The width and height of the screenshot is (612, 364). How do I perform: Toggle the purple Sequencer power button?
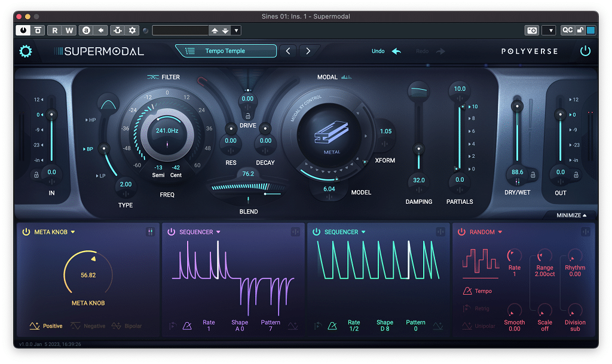click(172, 232)
